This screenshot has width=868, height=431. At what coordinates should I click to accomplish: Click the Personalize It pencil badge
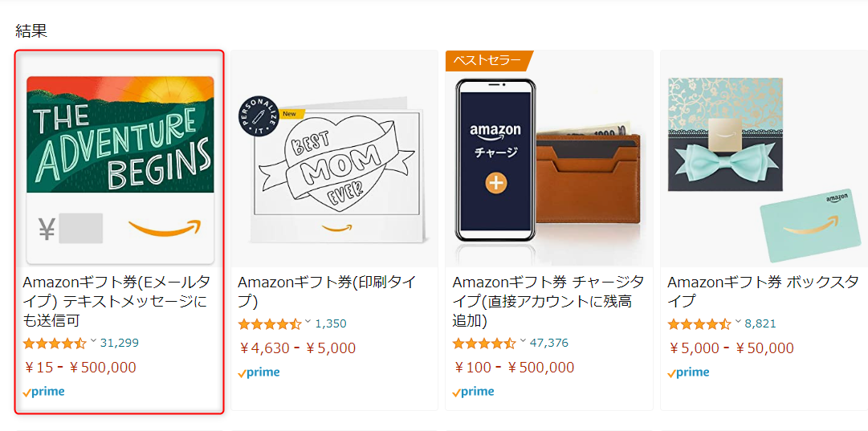click(x=260, y=119)
